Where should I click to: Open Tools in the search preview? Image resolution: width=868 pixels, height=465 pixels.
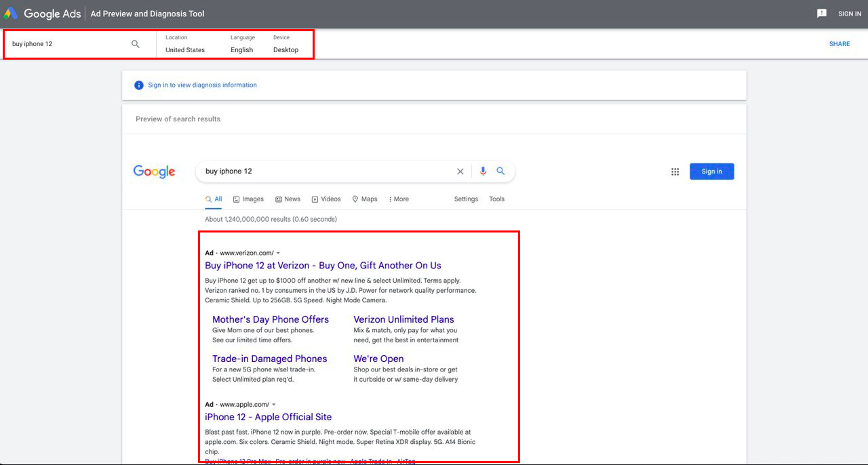coord(497,199)
